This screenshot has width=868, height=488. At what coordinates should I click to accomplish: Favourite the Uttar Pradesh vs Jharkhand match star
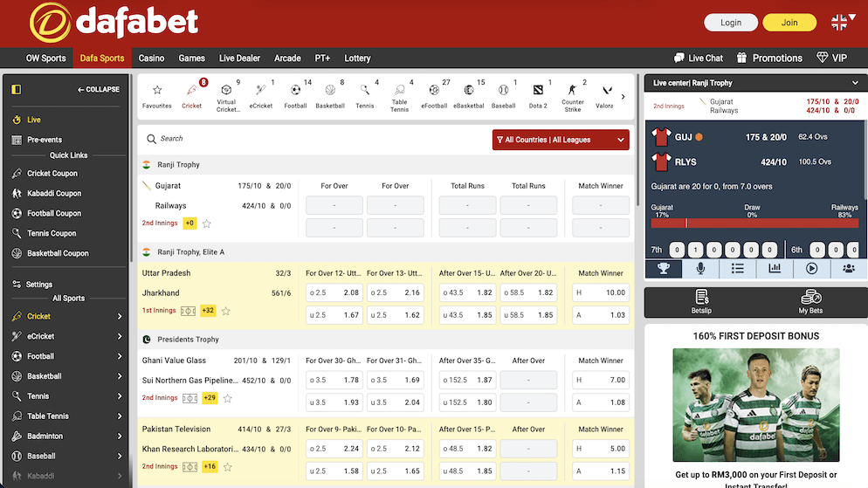pos(226,311)
